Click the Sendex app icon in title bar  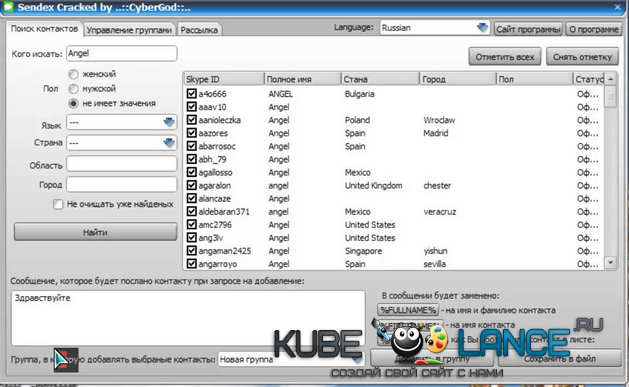pos(8,6)
